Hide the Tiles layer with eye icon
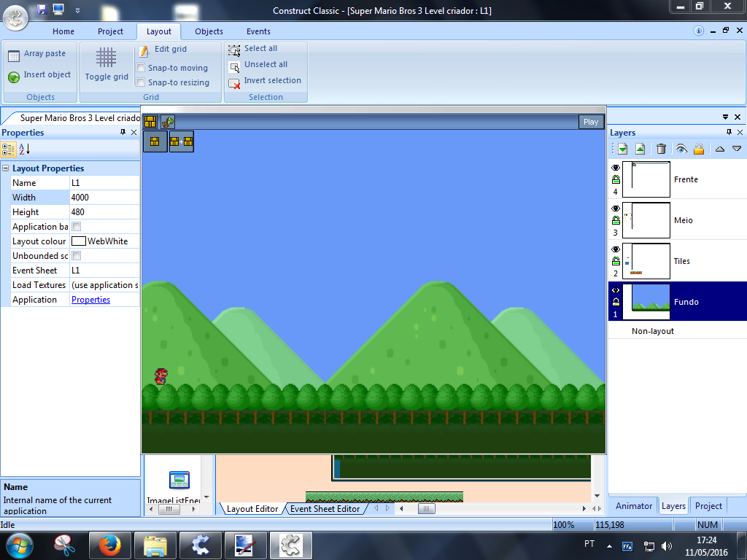 coord(616,249)
